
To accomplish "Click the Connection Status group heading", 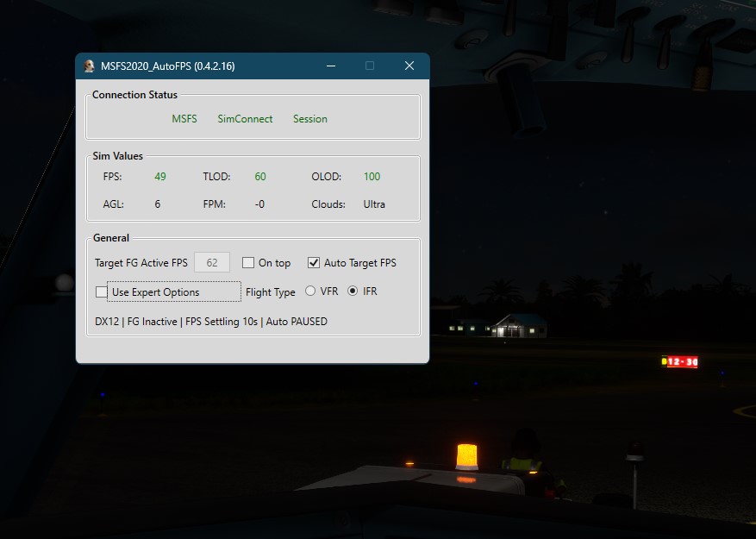I will pyautogui.click(x=135, y=95).
